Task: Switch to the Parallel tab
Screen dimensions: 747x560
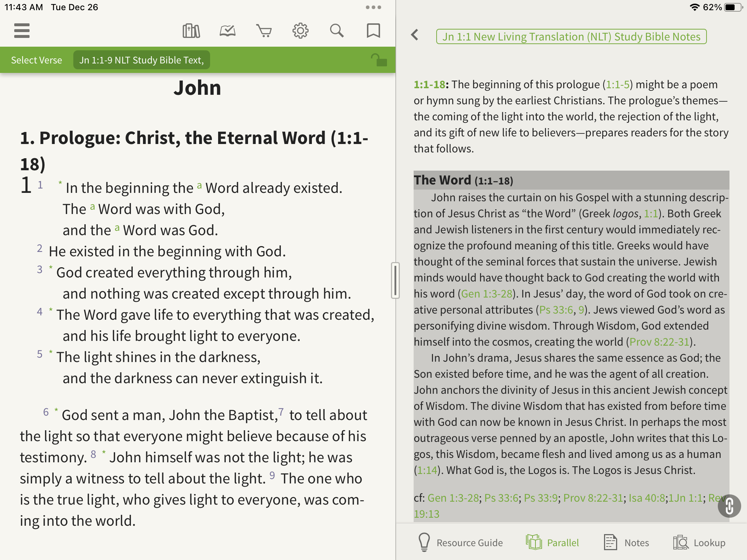Action: (553, 542)
